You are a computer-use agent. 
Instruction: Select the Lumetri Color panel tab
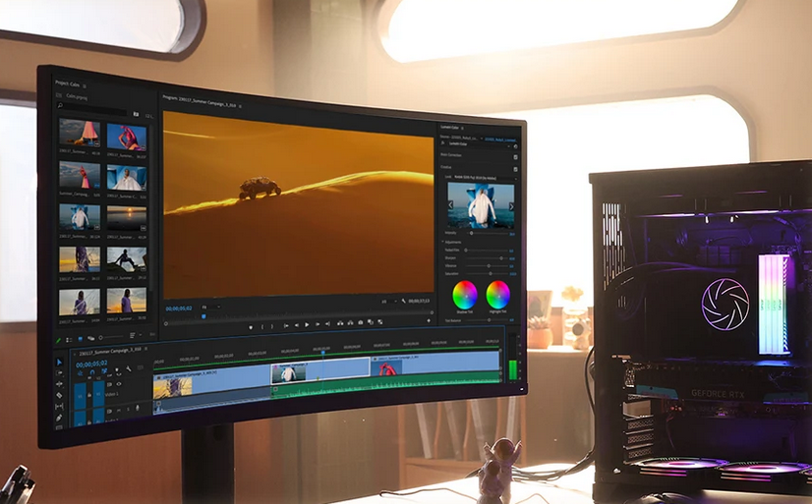(x=454, y=128)
